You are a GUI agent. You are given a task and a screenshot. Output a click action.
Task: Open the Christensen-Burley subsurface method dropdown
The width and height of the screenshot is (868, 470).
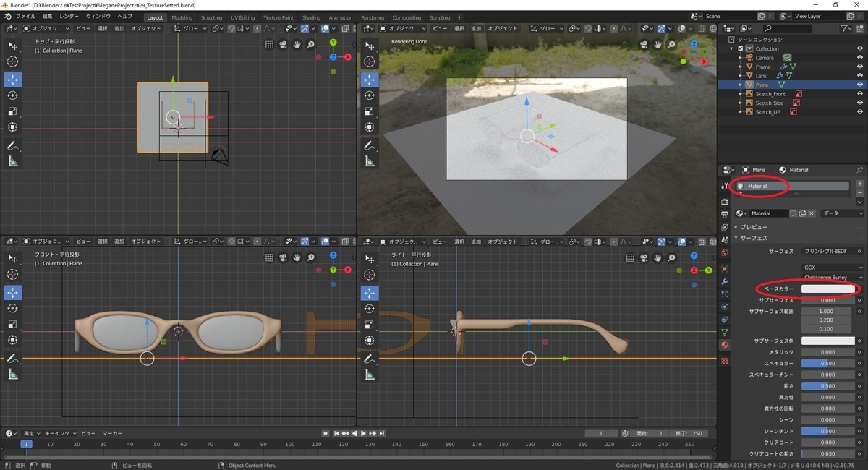coord(833,277)
